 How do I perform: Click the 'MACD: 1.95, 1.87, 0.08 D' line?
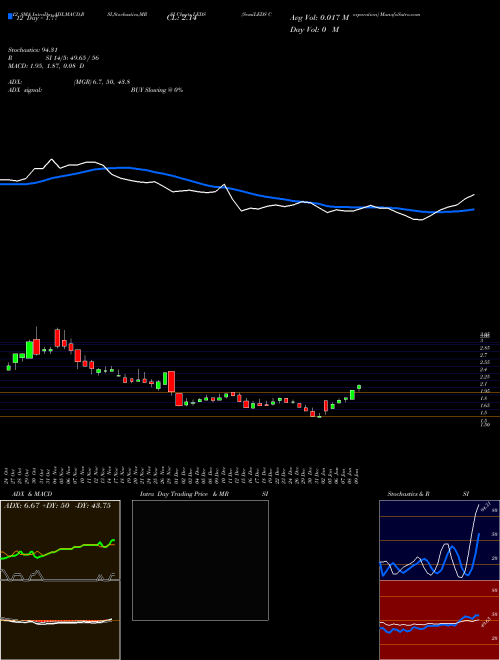(x=46, y=66)
